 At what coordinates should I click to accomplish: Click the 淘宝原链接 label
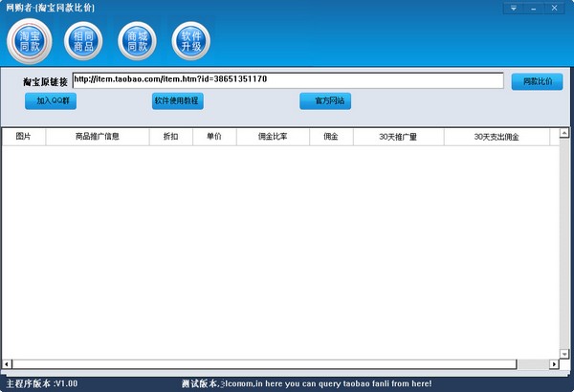click(45, 81)
